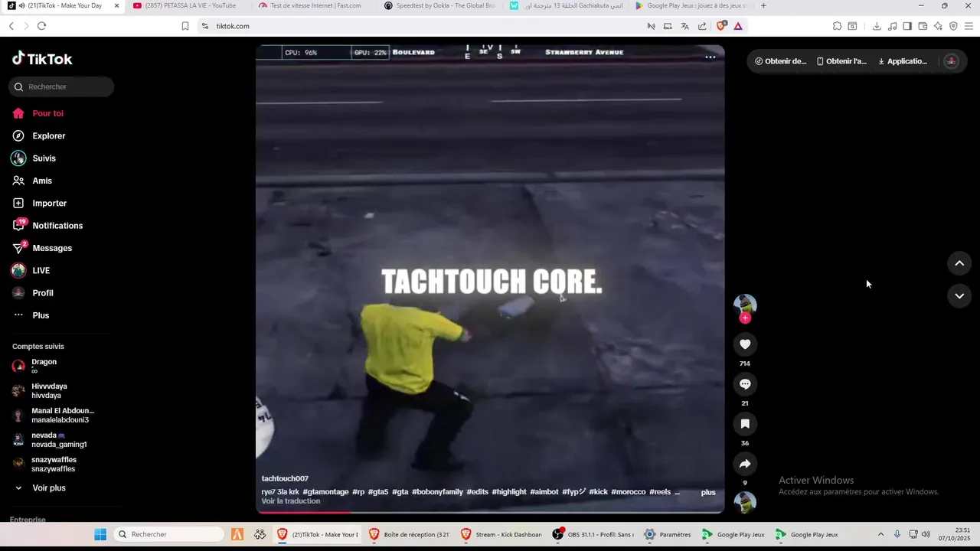Toggle browser sidebar panel icon
This screenshot has width=980, height=551.
coord(907,26)
